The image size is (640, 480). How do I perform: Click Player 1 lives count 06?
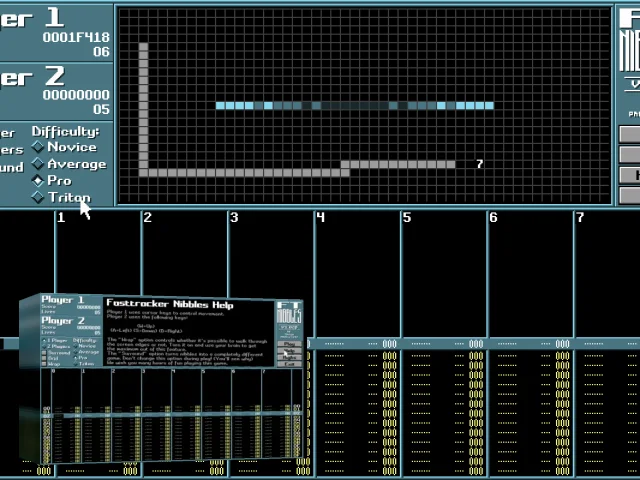point(101,52)
